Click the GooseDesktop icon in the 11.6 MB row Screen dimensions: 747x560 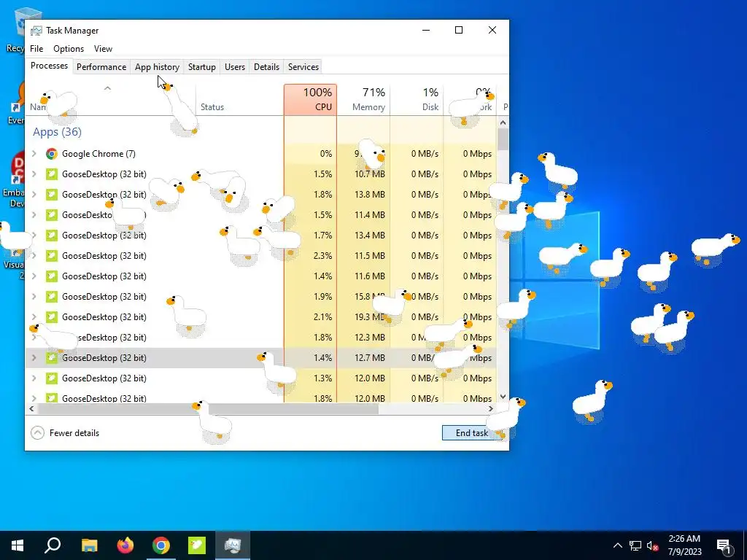coord(52,276)
